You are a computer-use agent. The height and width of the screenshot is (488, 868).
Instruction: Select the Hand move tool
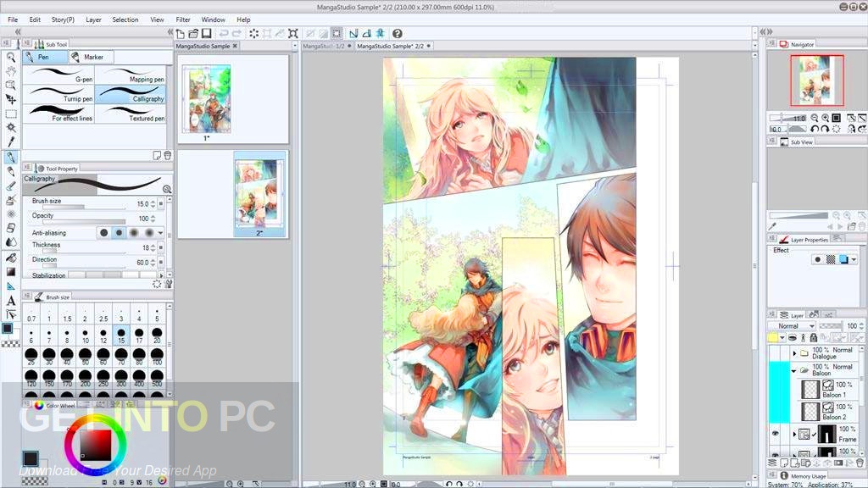(10, 71)
